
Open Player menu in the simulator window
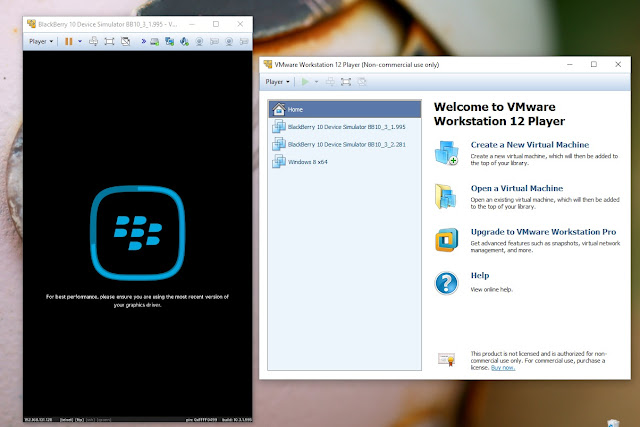coord(41,41)
